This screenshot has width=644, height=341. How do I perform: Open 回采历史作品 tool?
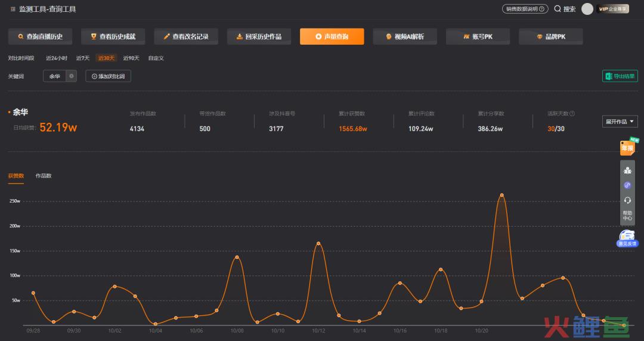(259, 36)
